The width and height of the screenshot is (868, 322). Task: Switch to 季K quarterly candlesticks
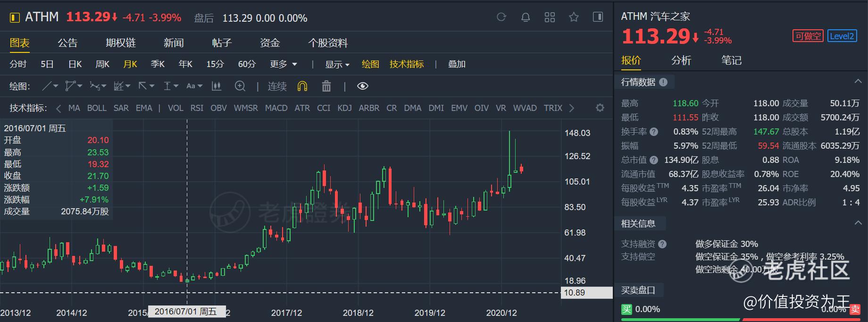158,64
